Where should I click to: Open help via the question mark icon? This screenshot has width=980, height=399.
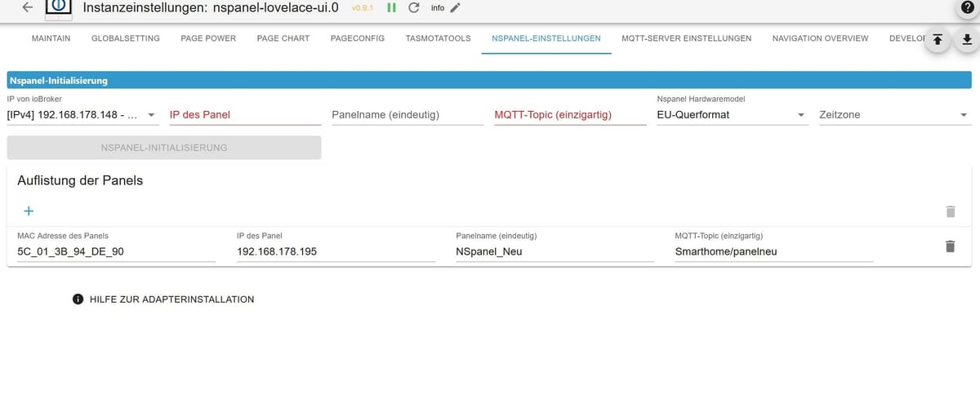click(x=966, y=7)
